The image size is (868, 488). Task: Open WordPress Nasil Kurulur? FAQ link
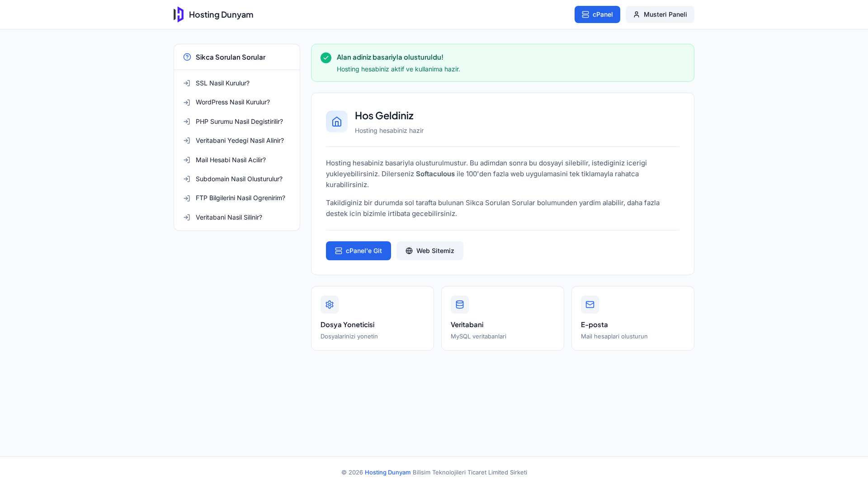(237, 102)
